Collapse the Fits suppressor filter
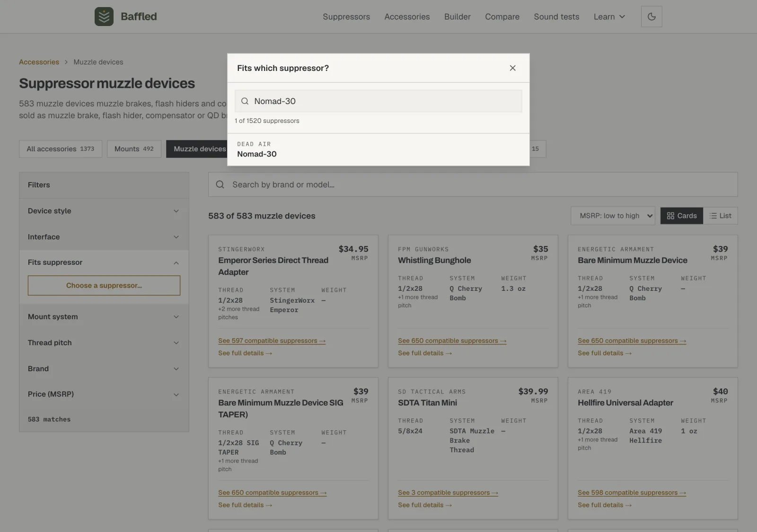This screenshot has width=757, height=532. point(104,262)
